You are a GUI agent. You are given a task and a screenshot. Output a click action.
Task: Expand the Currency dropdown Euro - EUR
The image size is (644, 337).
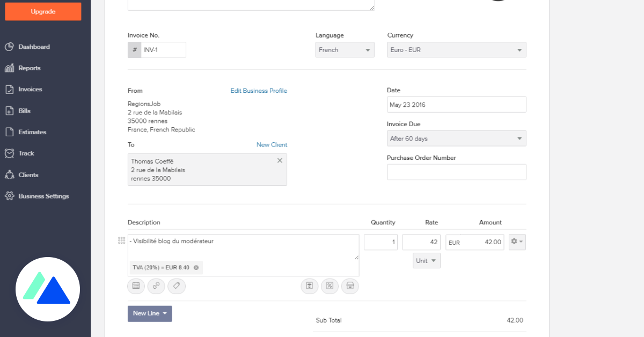click(456, 50)
